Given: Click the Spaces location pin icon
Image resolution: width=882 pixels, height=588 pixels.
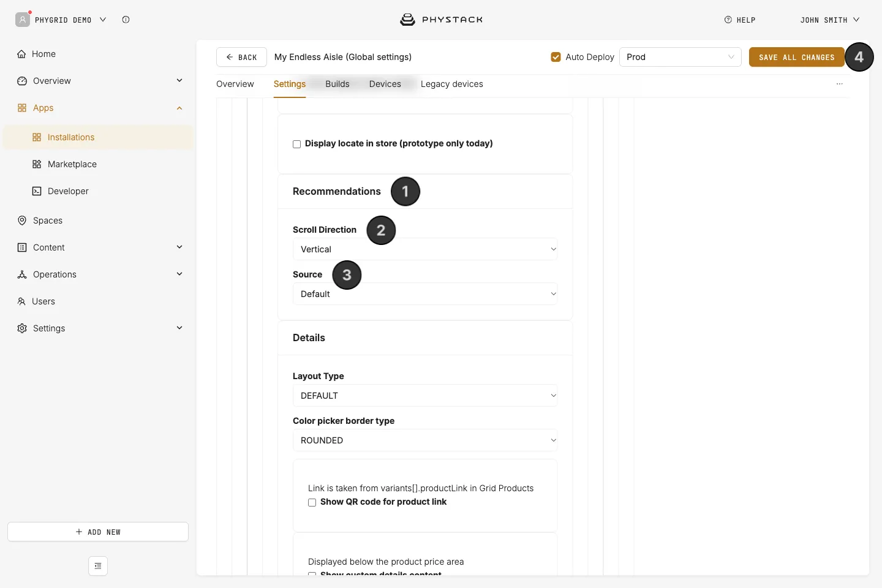Looking at the screenshot, I should click(x=22, y=221).
